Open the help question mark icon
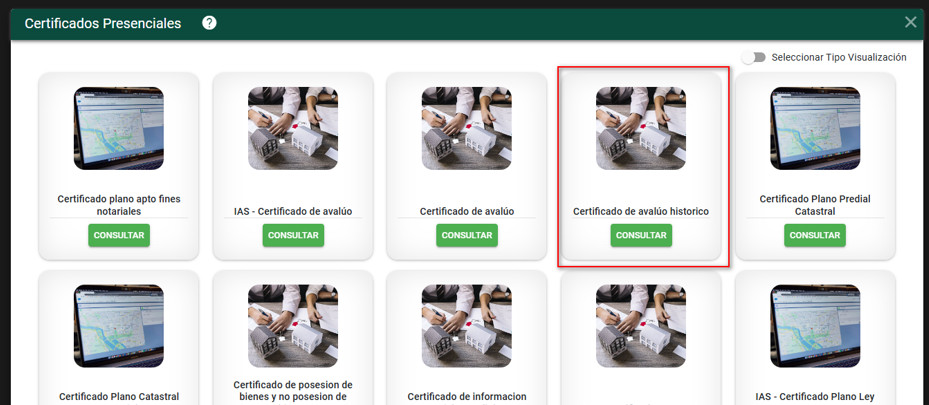The width and height of the screenshot is (929, 405). coord(209,23)
